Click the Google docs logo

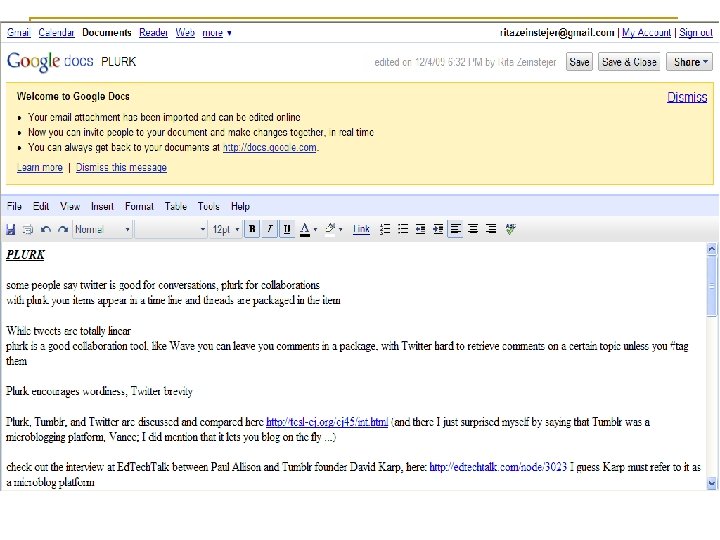[x=50, y=62]
